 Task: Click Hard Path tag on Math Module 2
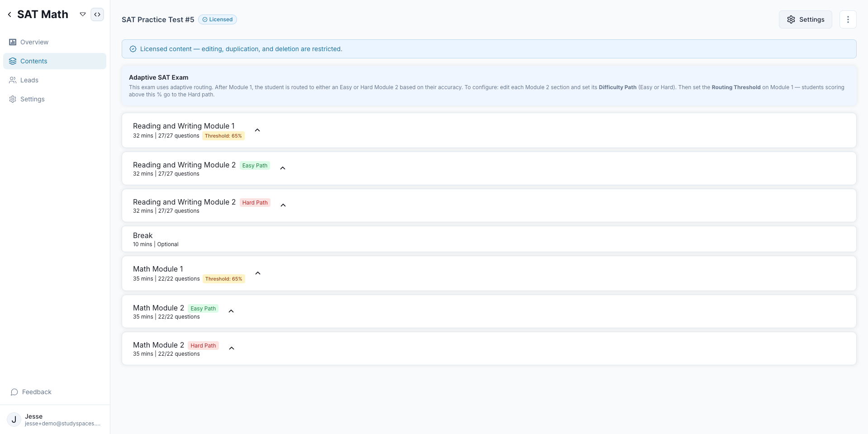click(x=204, y=346)
